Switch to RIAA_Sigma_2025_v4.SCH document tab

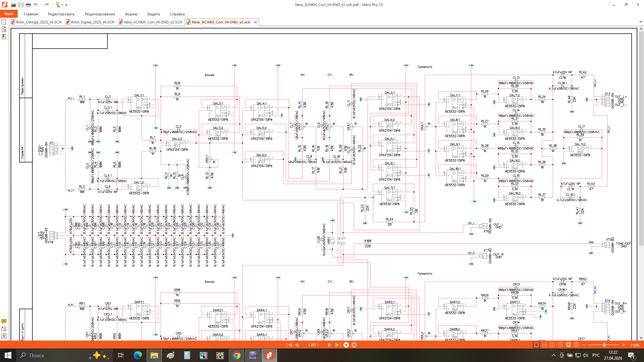coord(92,22)
